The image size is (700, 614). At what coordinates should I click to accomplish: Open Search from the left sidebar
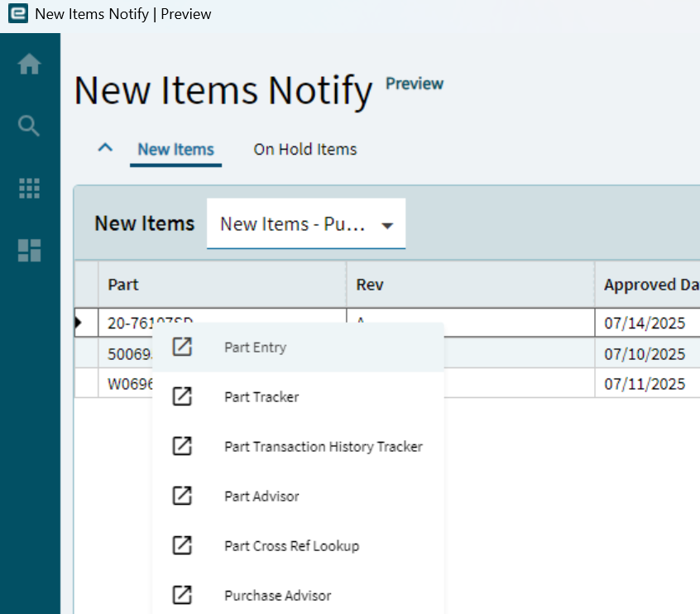pos(29,126)
